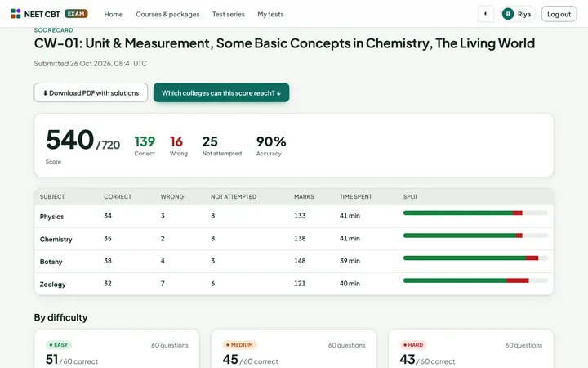Click the SCORECARD label

pyautogui.click(x=53, y=30)
